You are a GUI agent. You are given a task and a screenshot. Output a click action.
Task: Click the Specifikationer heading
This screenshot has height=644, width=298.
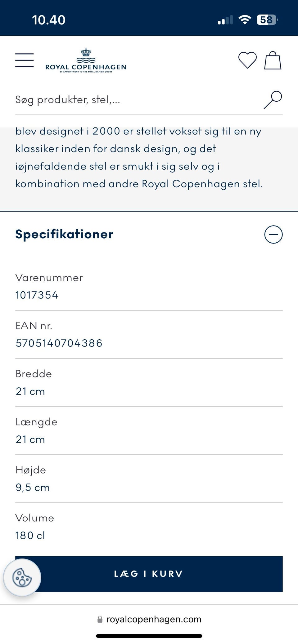click(64, 234)
